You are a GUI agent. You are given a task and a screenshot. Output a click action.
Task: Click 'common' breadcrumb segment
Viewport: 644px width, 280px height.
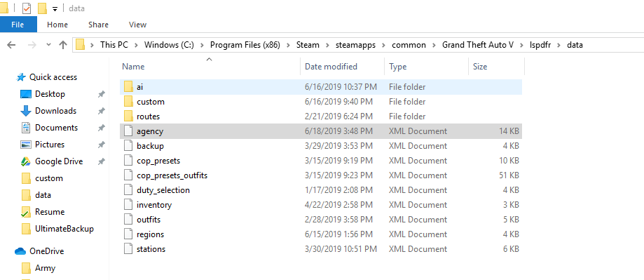[409, 45]
